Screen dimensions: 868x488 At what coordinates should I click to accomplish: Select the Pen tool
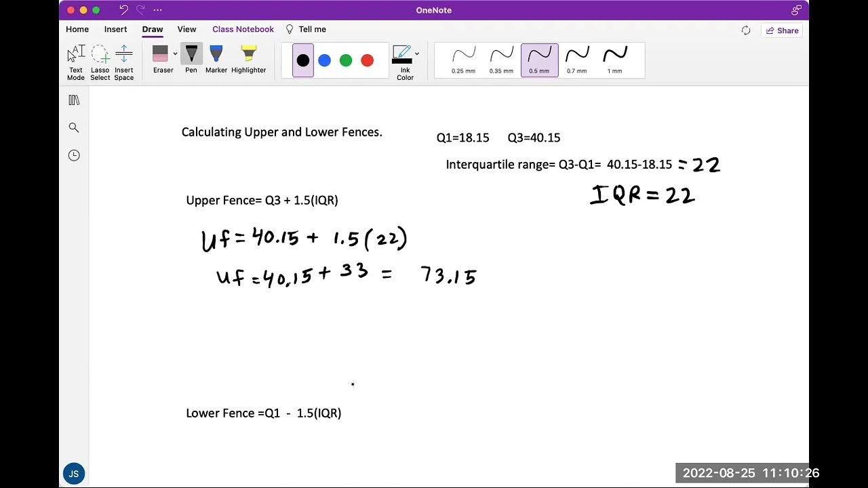191,60
